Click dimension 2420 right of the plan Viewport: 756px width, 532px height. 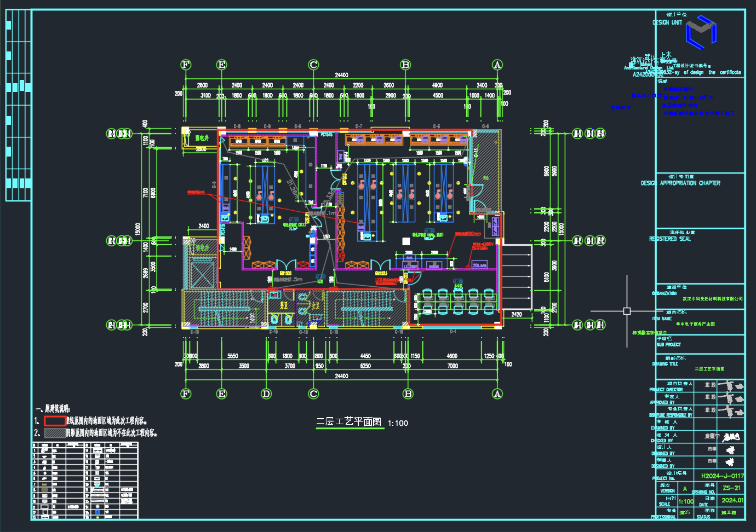click(517, 314)
